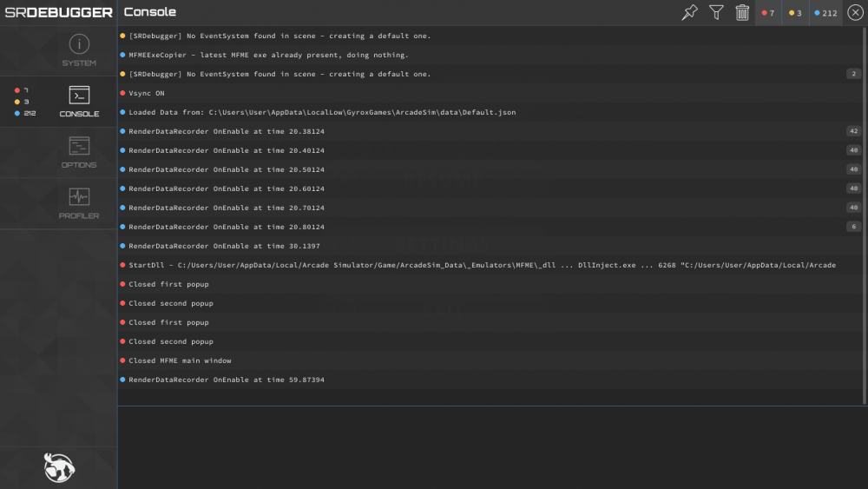This screenshot has width=868, height=489.
Task: Clear the console with trash icon
Action: pyautogui.click(x=742, y=12)
